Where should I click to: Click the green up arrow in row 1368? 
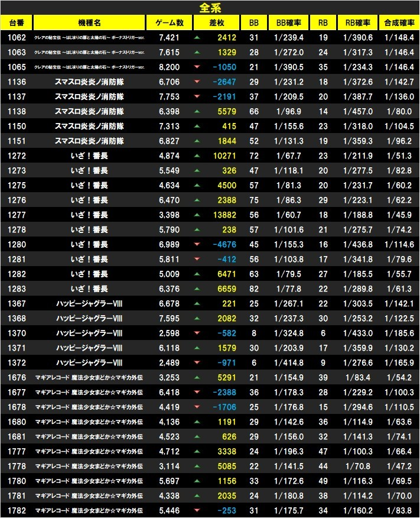tap(197, 319)
